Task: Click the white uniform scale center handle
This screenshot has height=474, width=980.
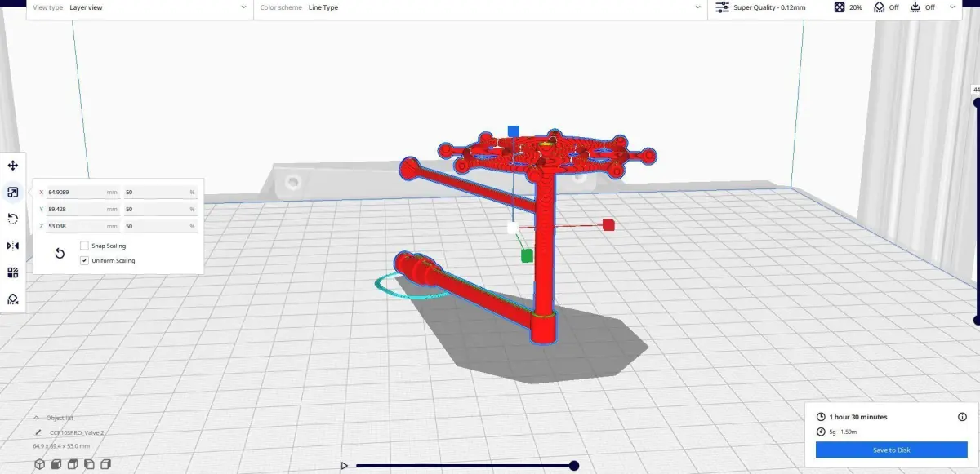Action: (x=512, y=228)
